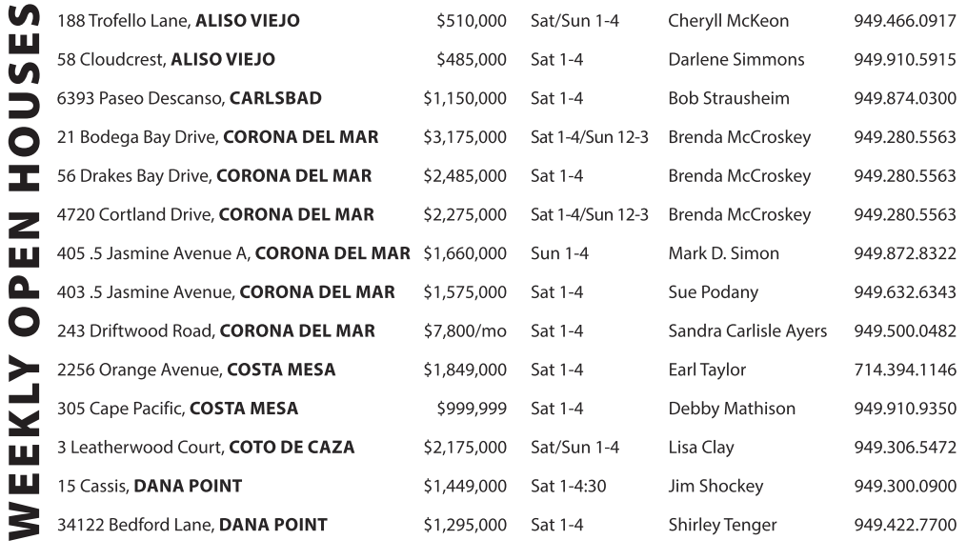
Task: Click agent name Cheryll McKeon
Action: (728, 21)
